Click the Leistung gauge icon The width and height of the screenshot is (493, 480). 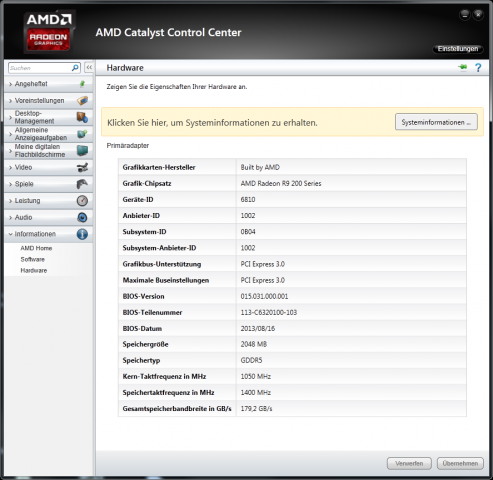82,201
